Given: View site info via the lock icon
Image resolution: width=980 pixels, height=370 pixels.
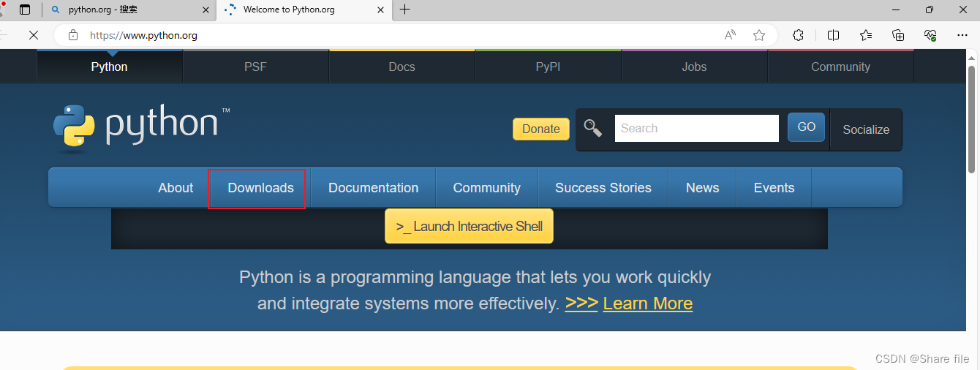Looking at the screenshot, I should click(x=72, y=35).
